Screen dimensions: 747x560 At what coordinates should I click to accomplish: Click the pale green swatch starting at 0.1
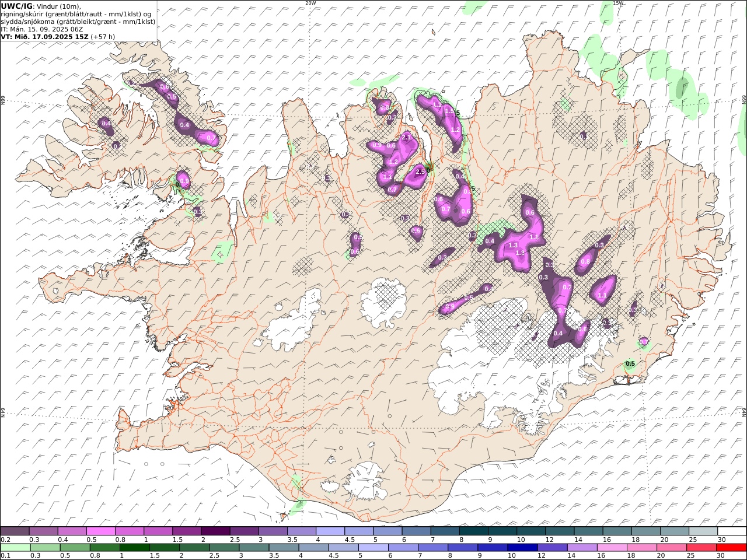(15, 547)
